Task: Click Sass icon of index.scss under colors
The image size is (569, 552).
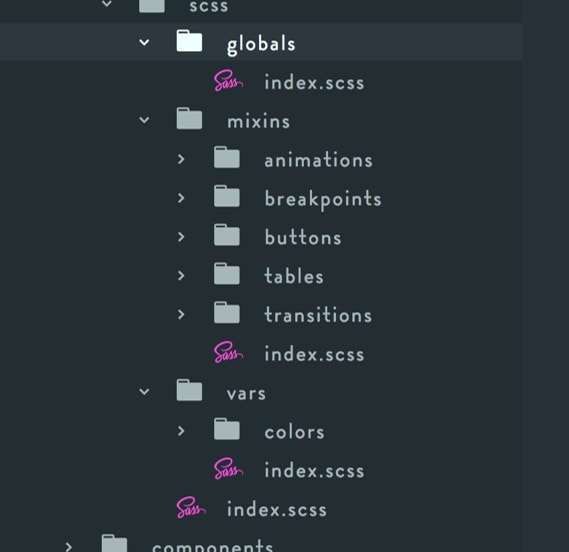Action: pos(228,469)
